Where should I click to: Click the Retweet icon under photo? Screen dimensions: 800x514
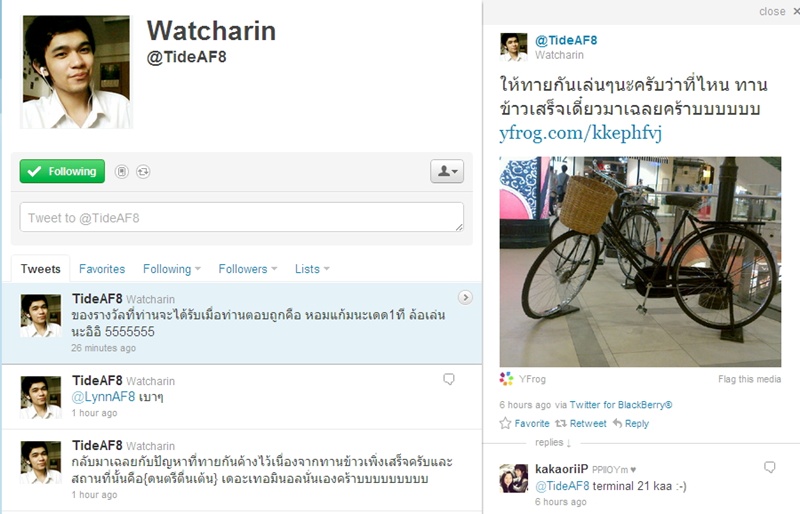coord(561,423)
